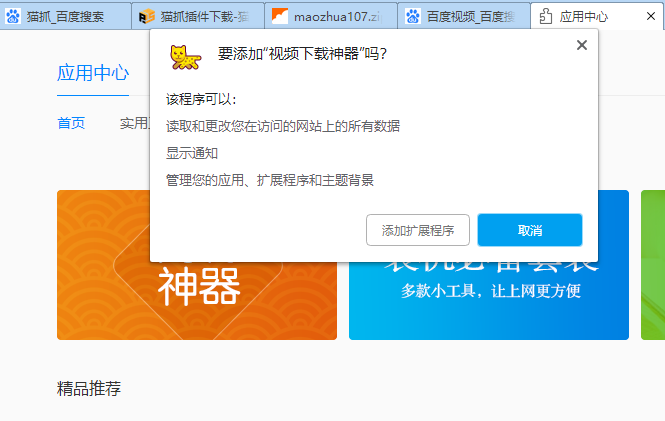Switch to the 猫抓_百度搜索 tab
This screenshot has width=665, height=421.
click(65, 16)
